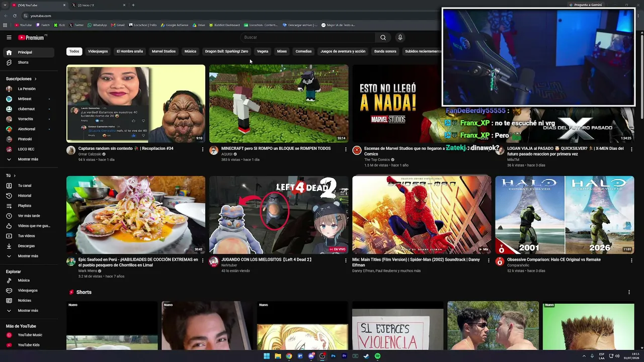
Task: Select the Todos filter chip
Action: [x=74, y=51]
